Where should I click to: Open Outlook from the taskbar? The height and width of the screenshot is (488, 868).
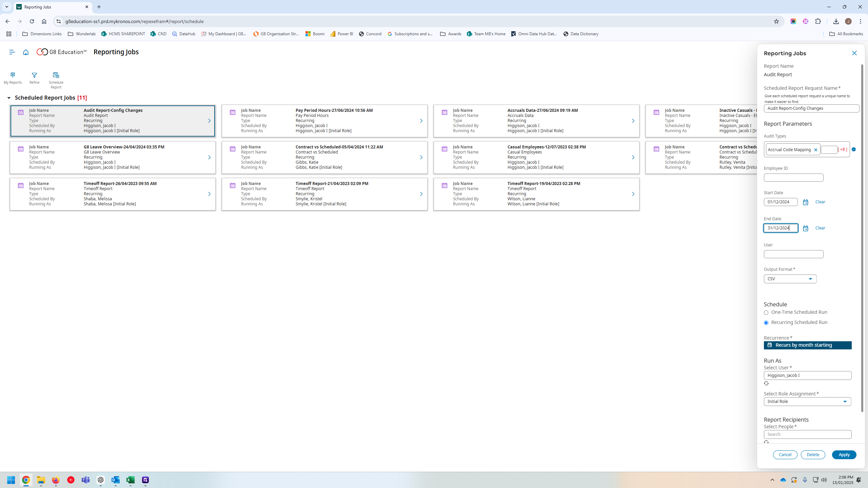point(116,480)
